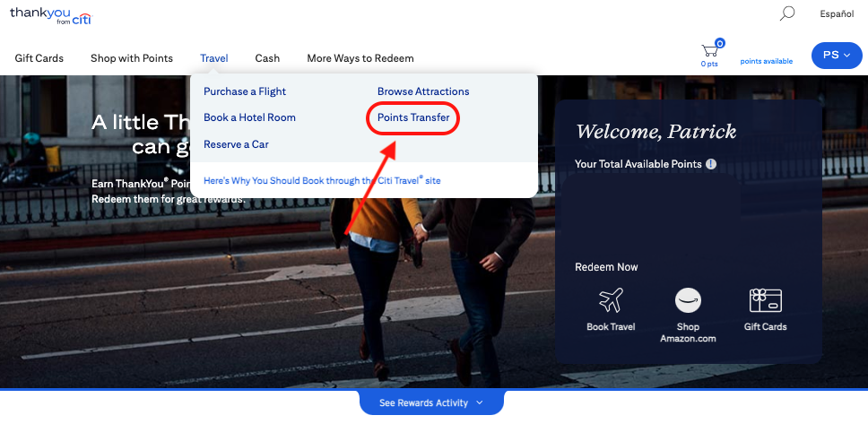Click the 0 pts cart label
Image resolution: width=868 pixels, height=424 pixels.
(709, 64)
